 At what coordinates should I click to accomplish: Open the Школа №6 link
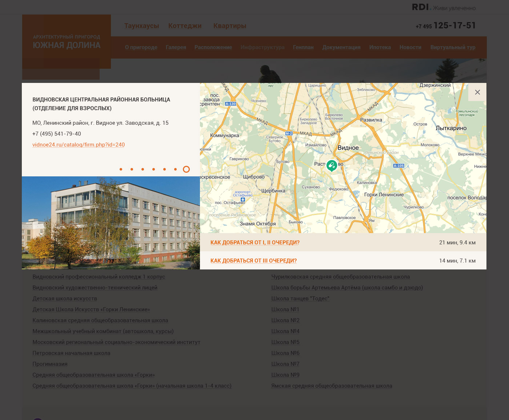click(285, 353)
